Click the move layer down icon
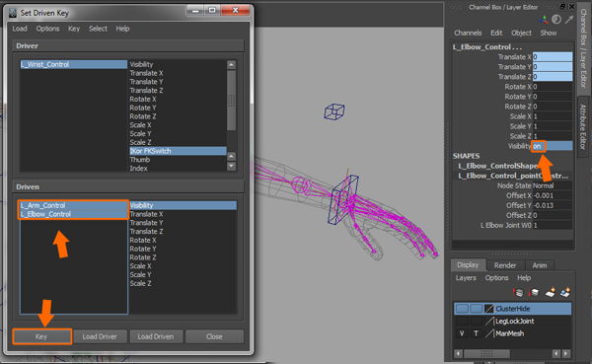 (x=534, y=292)
